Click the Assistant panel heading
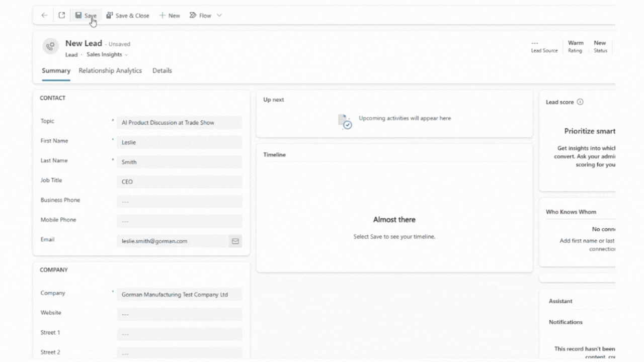Image resolution: width=644 pixels, height=362 pixels. point(560,301)
